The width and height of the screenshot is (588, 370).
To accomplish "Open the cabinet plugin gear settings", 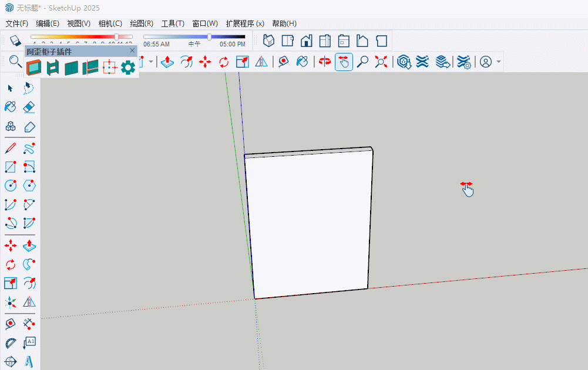I will pos(127,68).
